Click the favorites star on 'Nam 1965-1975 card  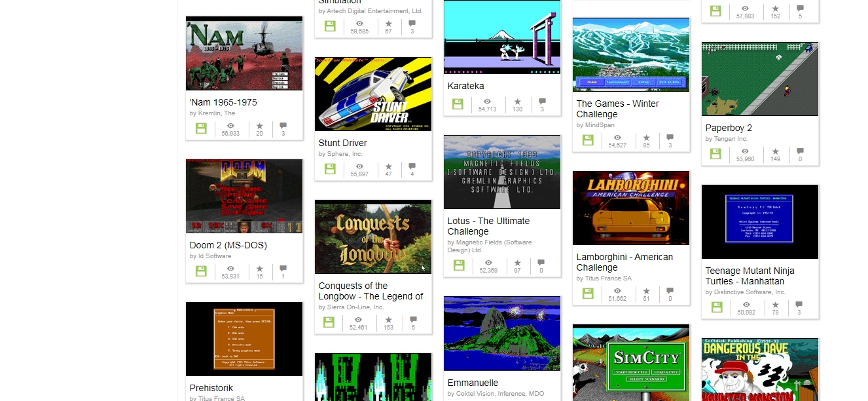coord(259,125)
